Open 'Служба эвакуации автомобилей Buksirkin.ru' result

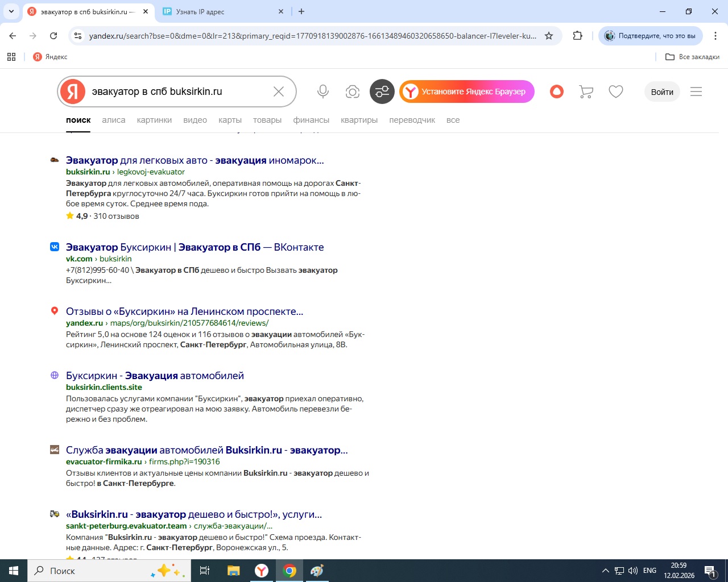pos(206,450)
